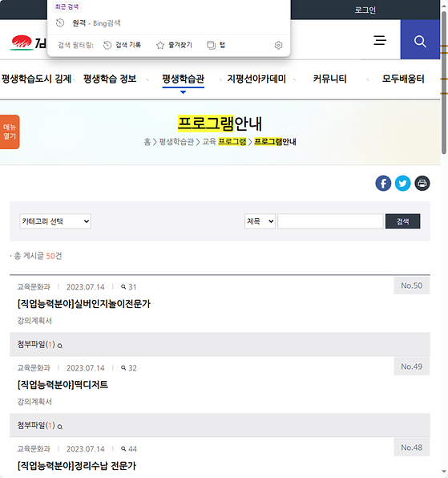Click No.50 badge

coord(411,286)
